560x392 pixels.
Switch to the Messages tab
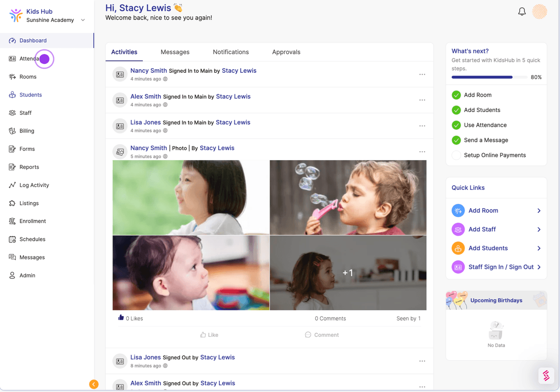[175, 52]
